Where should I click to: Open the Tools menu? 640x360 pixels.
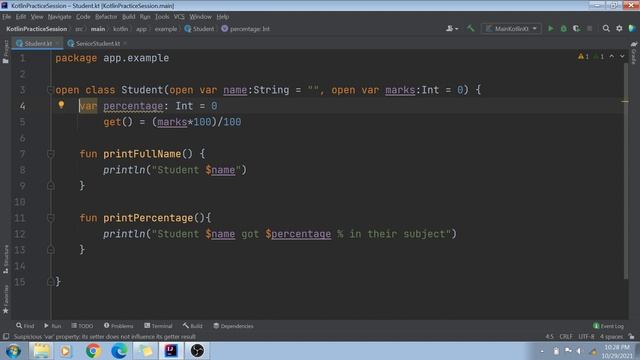tap(162, 17)
